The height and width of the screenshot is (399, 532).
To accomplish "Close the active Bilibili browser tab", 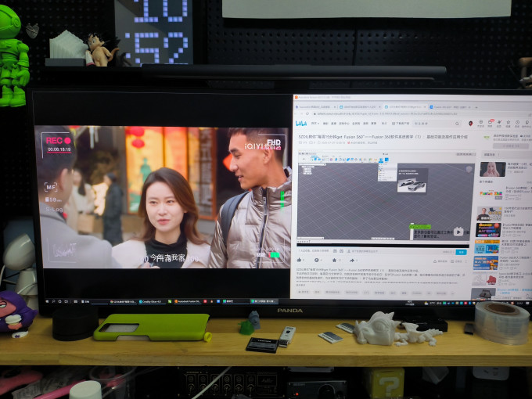I will (426, 107).
